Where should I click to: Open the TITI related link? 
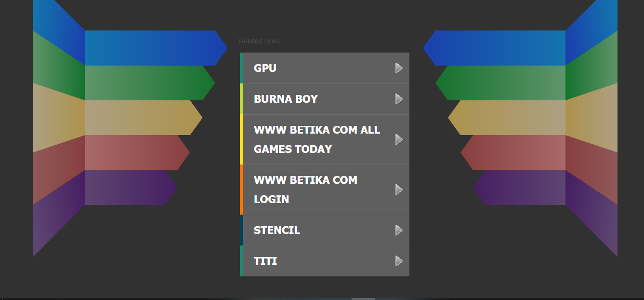(324, 261)
